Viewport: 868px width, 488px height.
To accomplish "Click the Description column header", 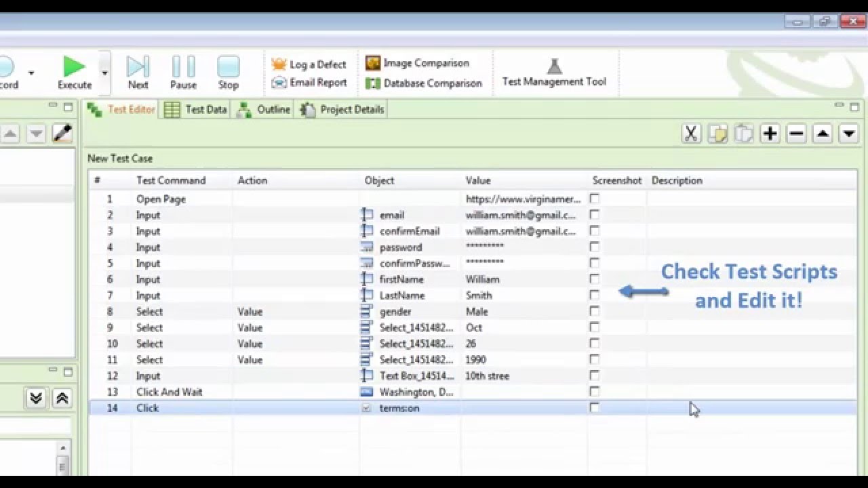I will point(677,180).
